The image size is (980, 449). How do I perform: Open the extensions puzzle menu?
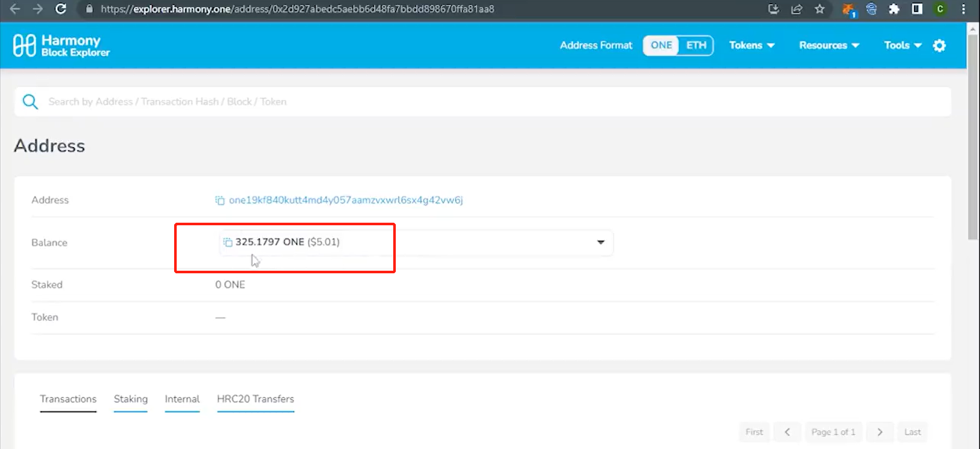point(894,9)
